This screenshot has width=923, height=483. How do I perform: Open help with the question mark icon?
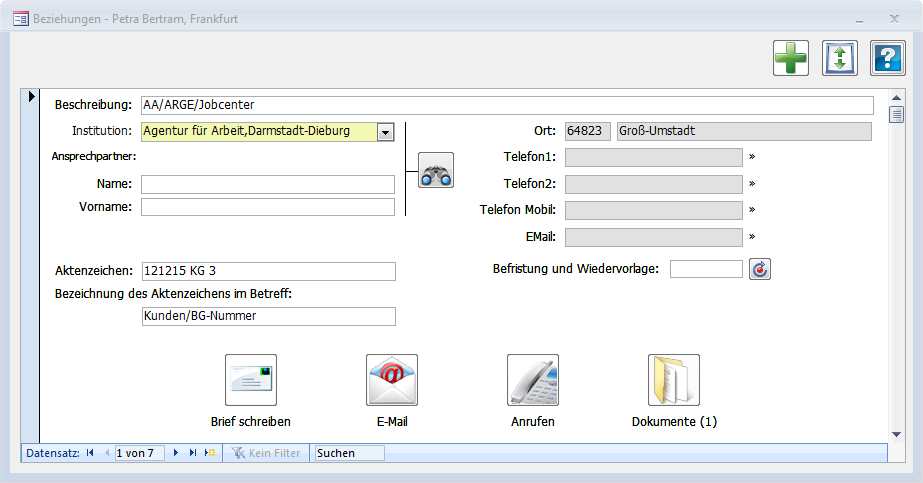[887, 59]
